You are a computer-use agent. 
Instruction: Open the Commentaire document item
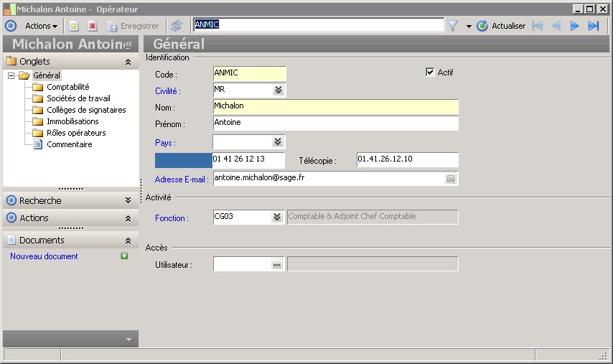click(x=69, y=144)
